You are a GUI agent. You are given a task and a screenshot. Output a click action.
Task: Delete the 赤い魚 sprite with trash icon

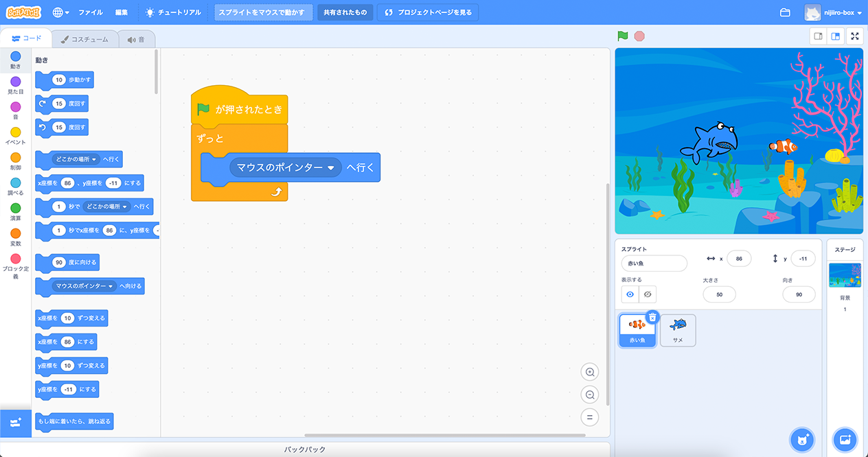click(x=652, y=316)
